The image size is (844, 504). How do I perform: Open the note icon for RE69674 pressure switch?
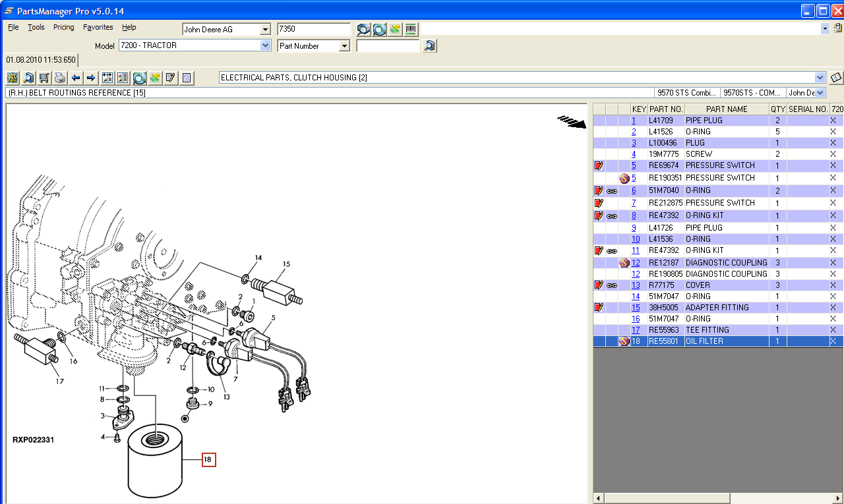[x=599, y=165]
